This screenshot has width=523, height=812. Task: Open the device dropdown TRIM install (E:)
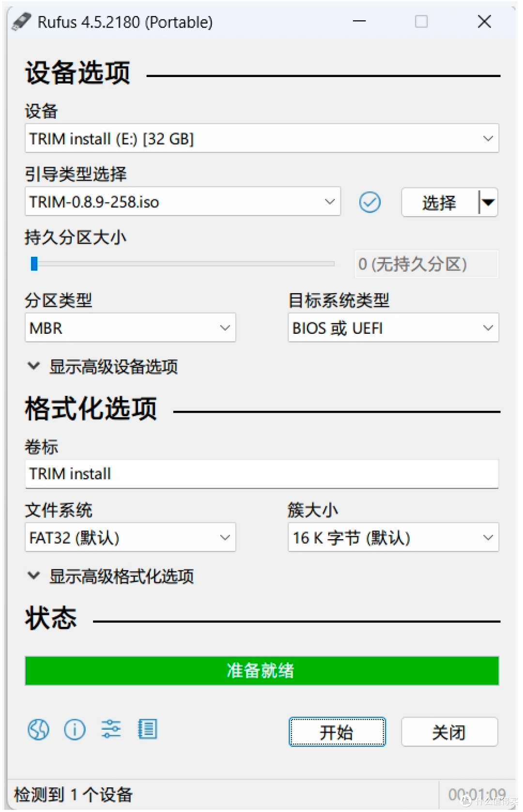(261, 139)
